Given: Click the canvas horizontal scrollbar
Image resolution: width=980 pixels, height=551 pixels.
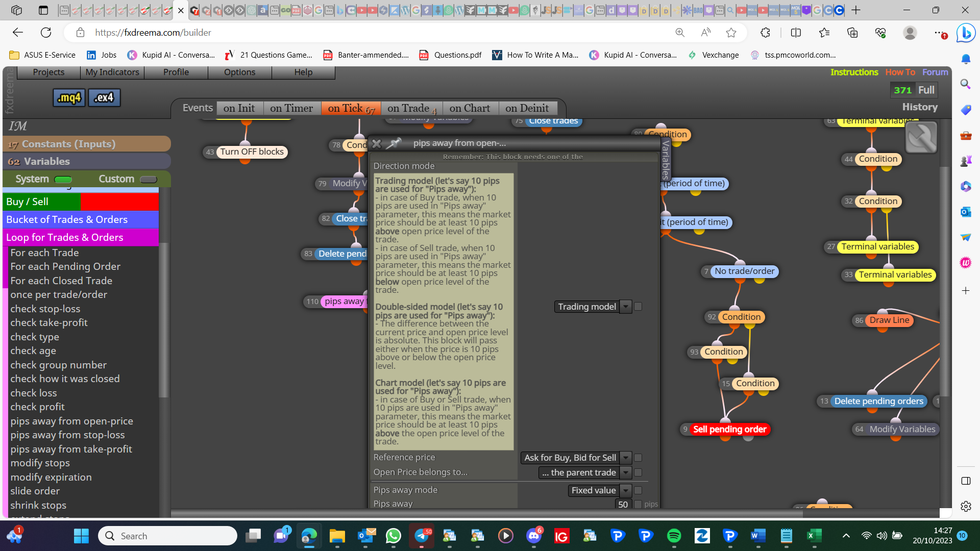Looking at the screenshot, I should point(487,513).
